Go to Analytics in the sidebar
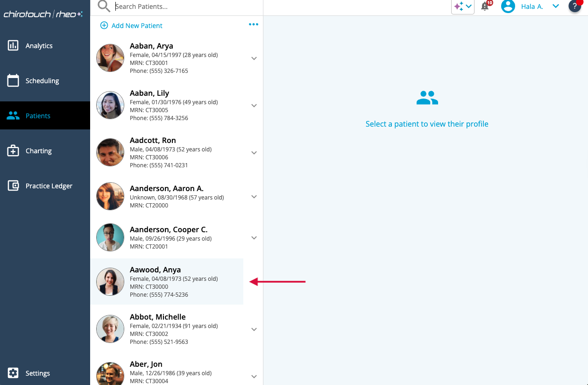The image size is (588, 385). coord(39,46)
